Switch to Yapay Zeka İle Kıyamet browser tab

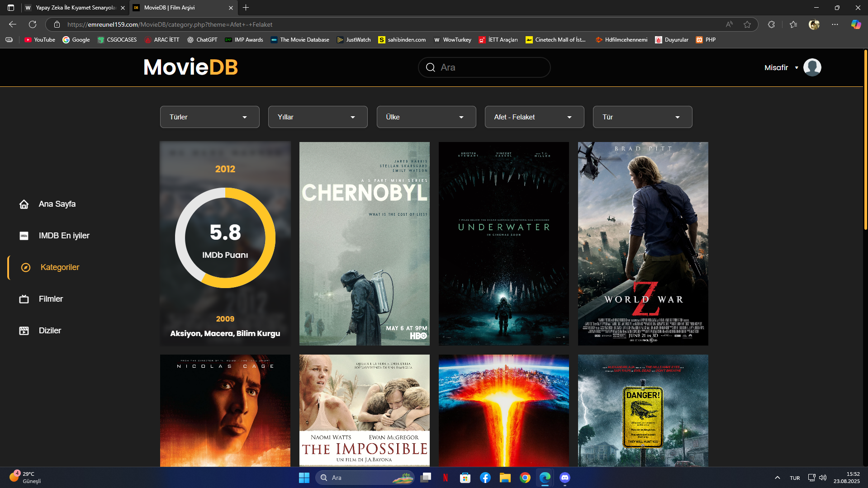pyautogui.click(x=75, y=8)
